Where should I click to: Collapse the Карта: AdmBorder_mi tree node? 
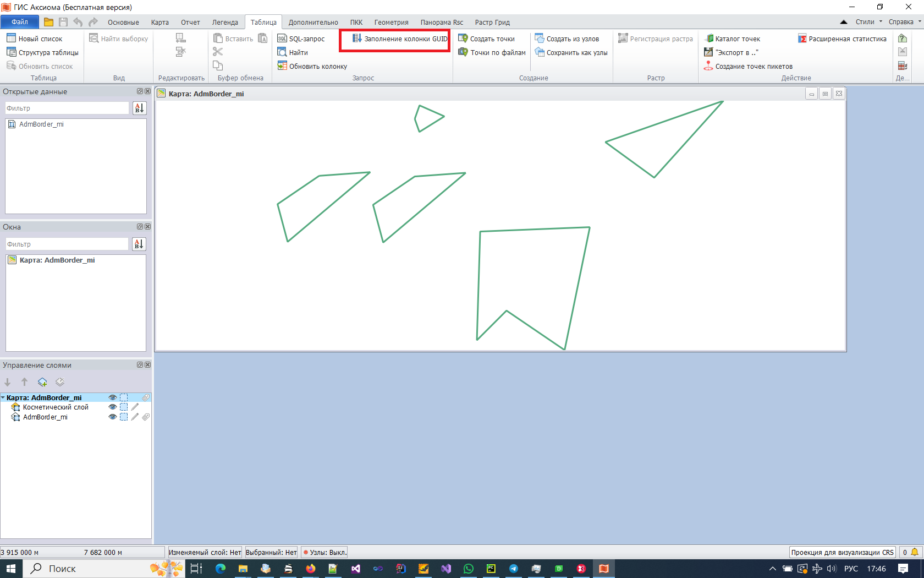click(x=3, y=397)
